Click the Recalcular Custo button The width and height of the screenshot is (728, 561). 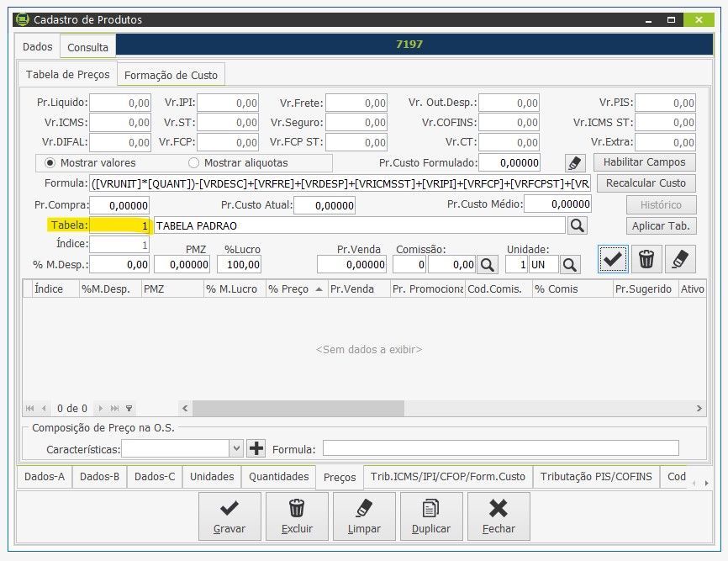[646, 183]
